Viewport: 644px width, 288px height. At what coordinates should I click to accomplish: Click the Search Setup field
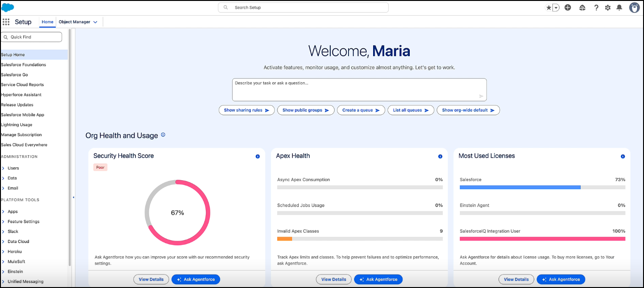click(303, 7)
